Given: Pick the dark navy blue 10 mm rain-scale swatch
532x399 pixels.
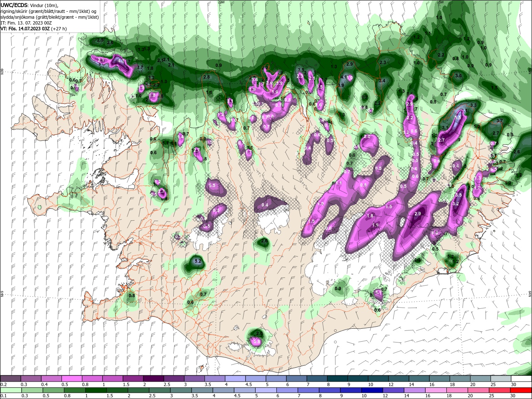Looking at the screenshot, I should pyautogui.click(x=372, y=390).
